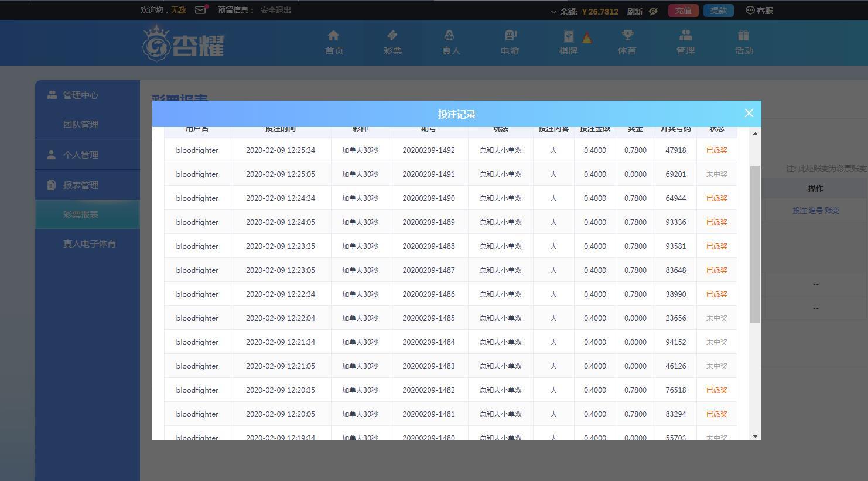Click scrollbar up arrow in dialog
The width and height of the screenshot is (868, 481).
(x=755, y=134)
